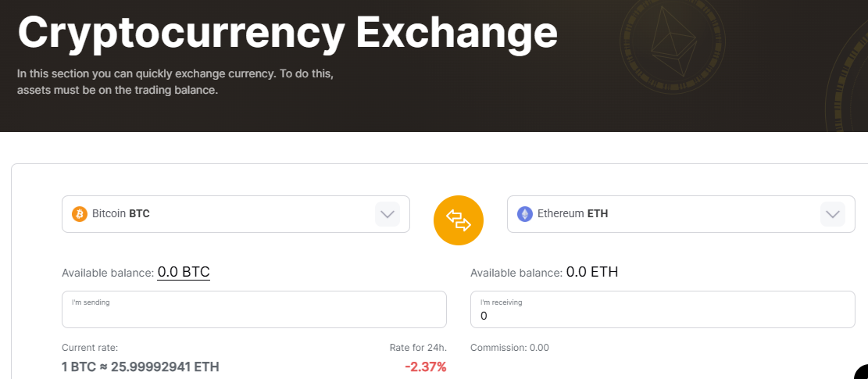Click the orange swap currencies button
The width and height of the screenshot is (868, 379).
click(x=459, y=220)
